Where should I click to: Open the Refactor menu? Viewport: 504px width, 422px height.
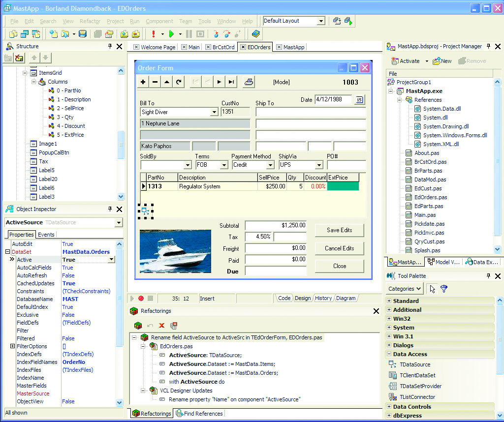(90, 21)
